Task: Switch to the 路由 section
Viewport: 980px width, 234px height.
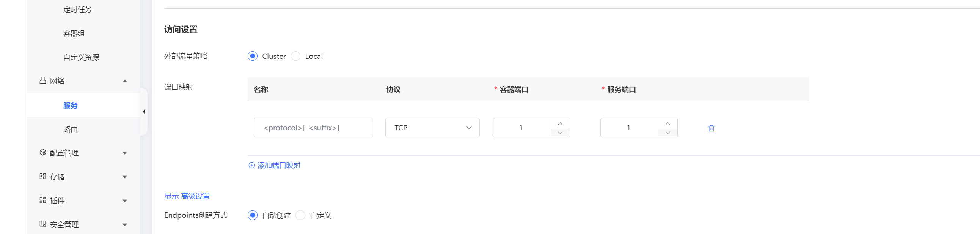Action: 70,129
